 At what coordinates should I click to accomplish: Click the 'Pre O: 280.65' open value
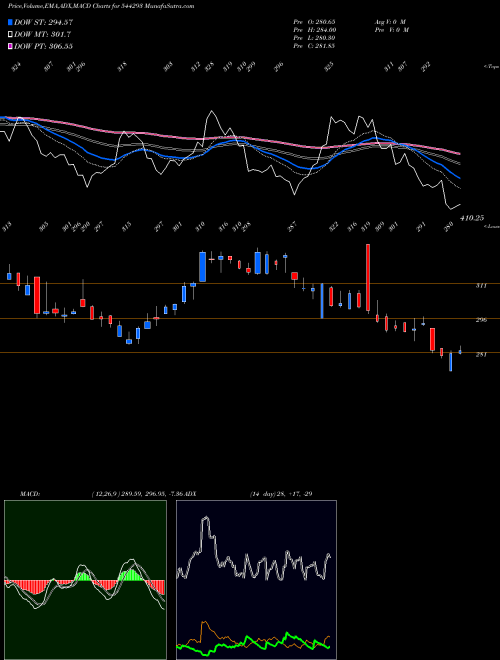(314, 21)
